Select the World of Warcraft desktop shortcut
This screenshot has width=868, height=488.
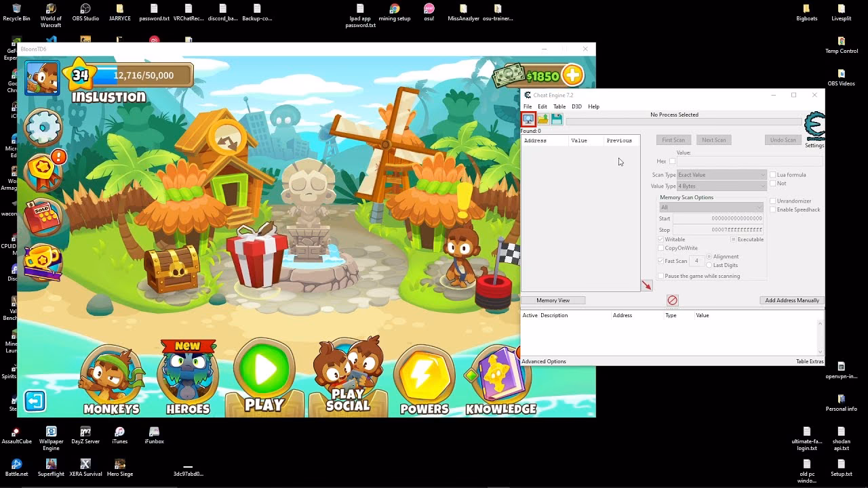click(51, 15)
